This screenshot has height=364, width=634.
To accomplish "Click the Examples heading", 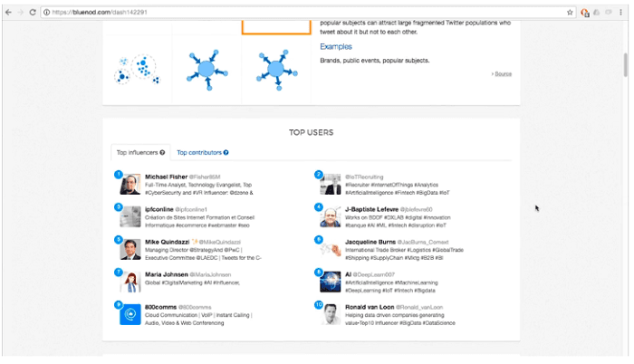I will 336,46.
